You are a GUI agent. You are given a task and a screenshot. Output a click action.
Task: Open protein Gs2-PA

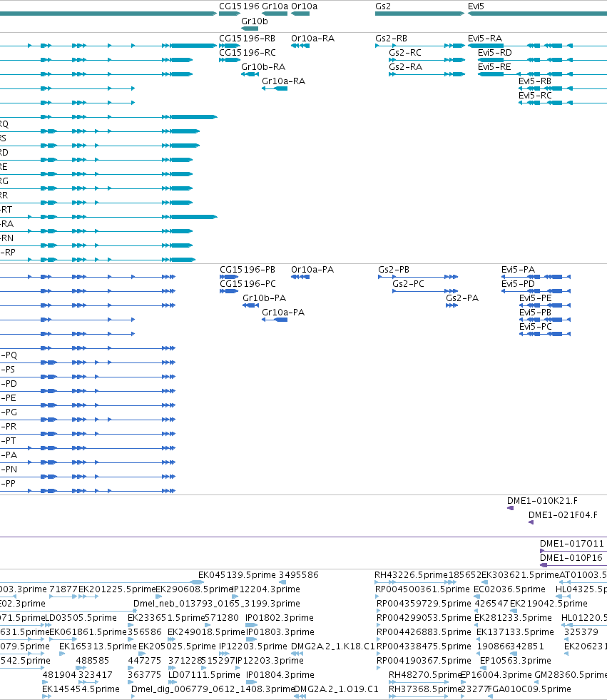[x=462, y=298]
